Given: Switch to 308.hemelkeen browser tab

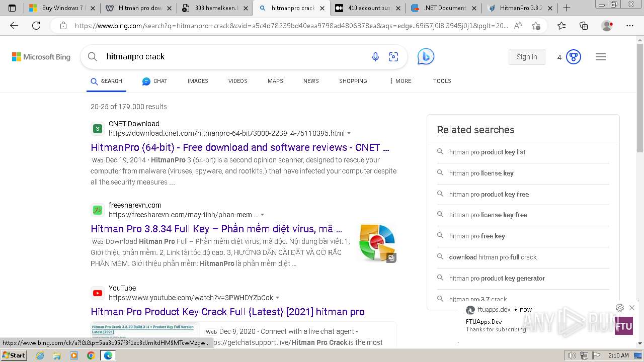Looking at the screenshot, I should [216, 8].
